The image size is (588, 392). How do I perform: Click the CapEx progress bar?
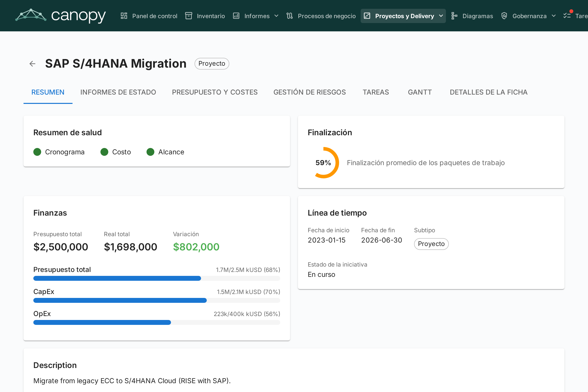pyautogui.click(x=157, y=300)
